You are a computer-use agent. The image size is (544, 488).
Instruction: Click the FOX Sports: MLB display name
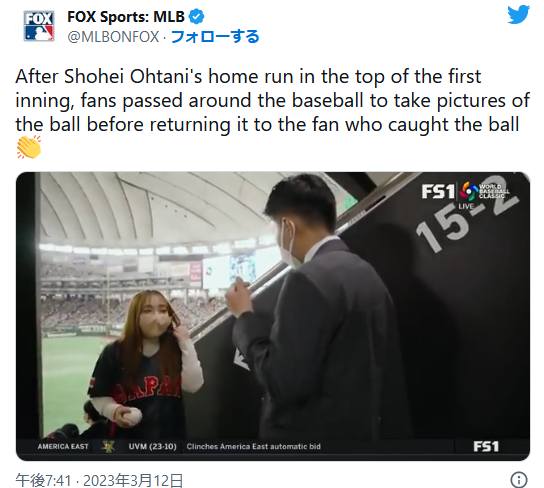coord(126,17)
